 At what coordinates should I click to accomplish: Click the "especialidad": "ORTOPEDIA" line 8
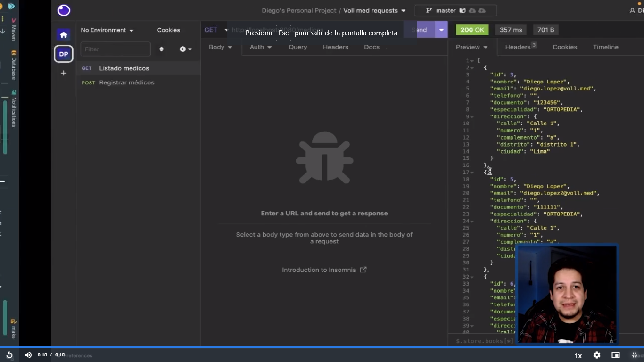click(x=537, y=110)
